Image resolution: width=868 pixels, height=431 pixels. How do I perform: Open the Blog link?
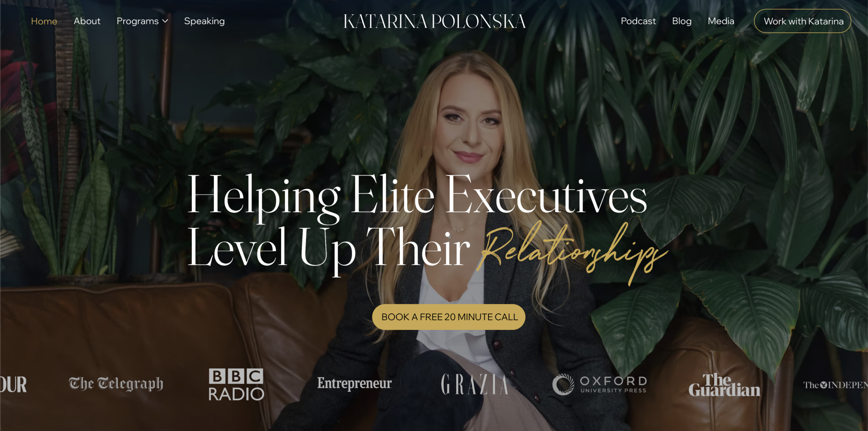[x=682, y=21]
